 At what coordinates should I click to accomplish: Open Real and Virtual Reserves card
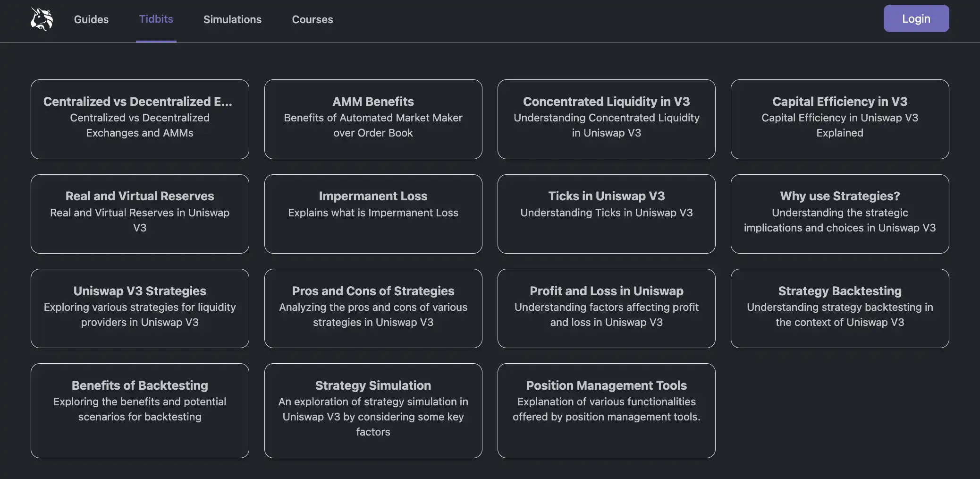click(140, 214)
